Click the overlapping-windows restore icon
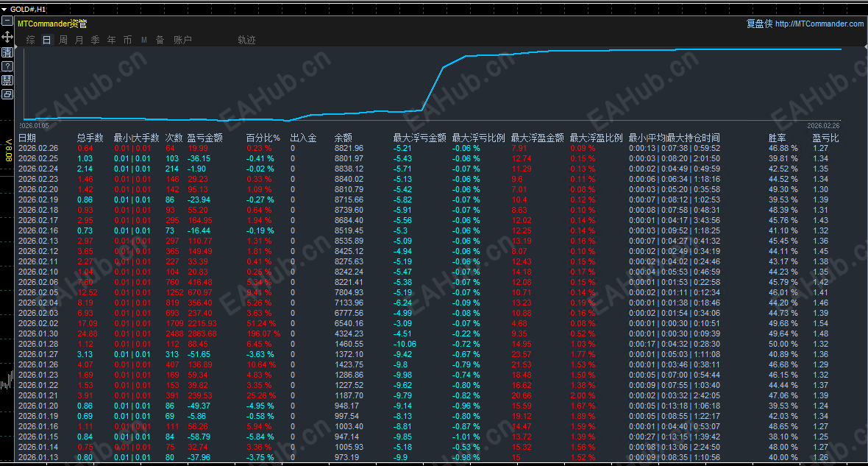The image size is (868, 466). 7,94
